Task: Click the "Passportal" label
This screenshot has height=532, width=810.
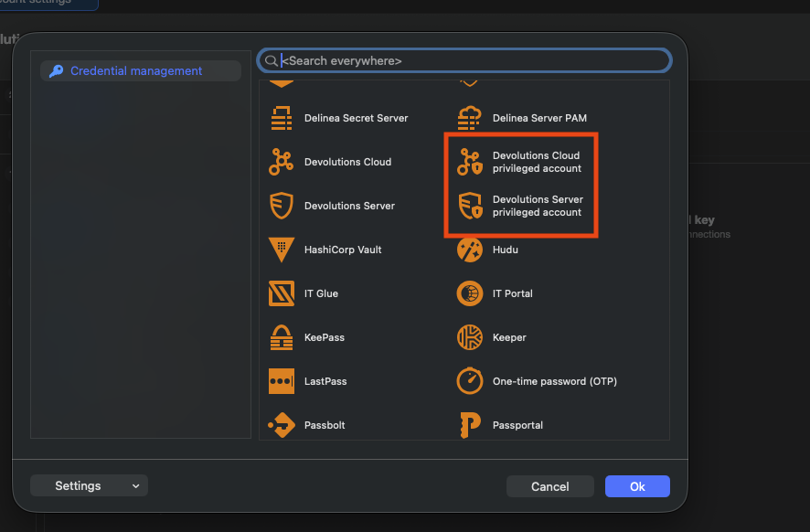Action: point(517,426)
